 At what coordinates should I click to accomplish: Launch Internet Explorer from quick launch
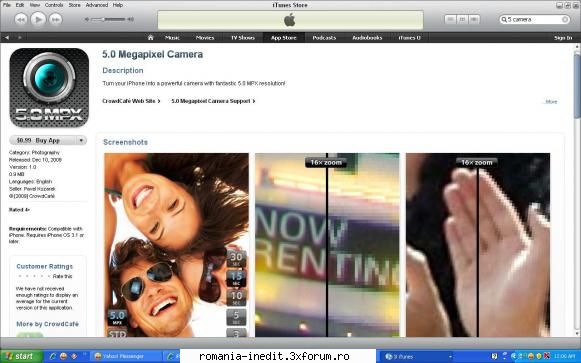tap(52, 356)
